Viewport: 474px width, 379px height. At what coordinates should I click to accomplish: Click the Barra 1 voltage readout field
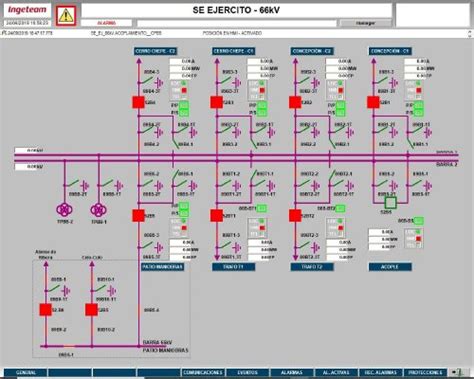coord(29,151)
